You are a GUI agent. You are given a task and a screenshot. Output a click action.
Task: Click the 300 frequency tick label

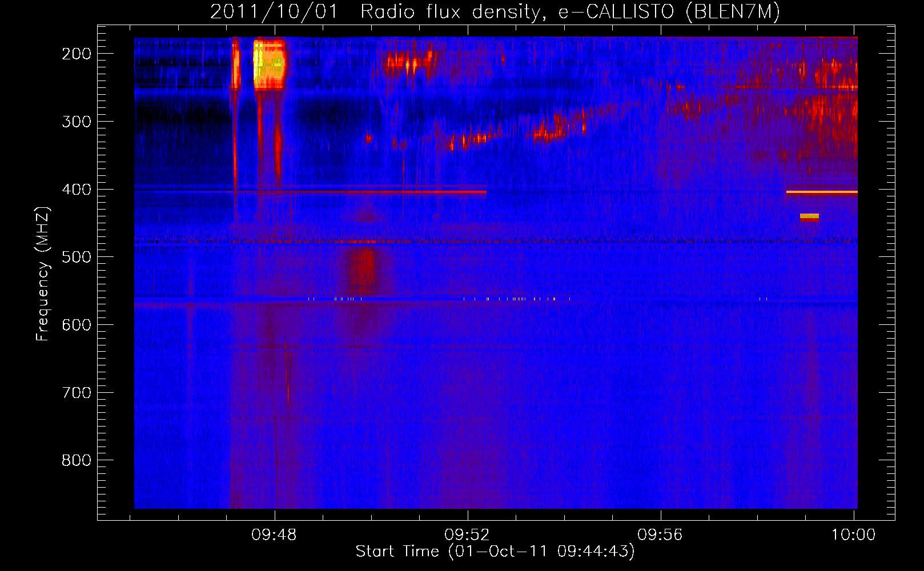(x=77, y=122)
